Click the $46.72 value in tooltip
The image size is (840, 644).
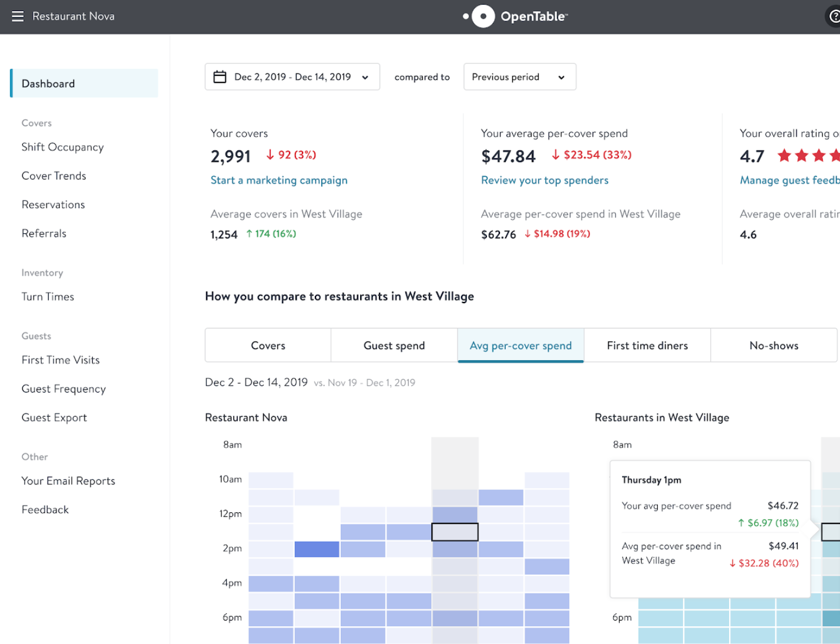tap(783, 506)
